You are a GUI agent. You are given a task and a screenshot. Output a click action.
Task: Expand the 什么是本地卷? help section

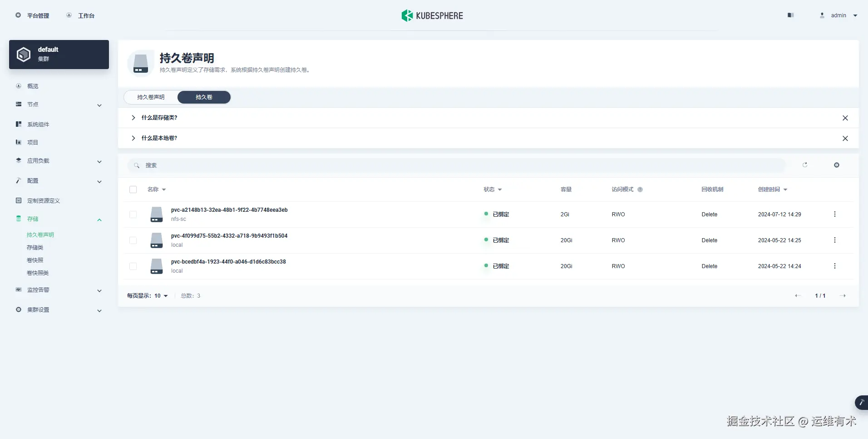tap(133, 138)
